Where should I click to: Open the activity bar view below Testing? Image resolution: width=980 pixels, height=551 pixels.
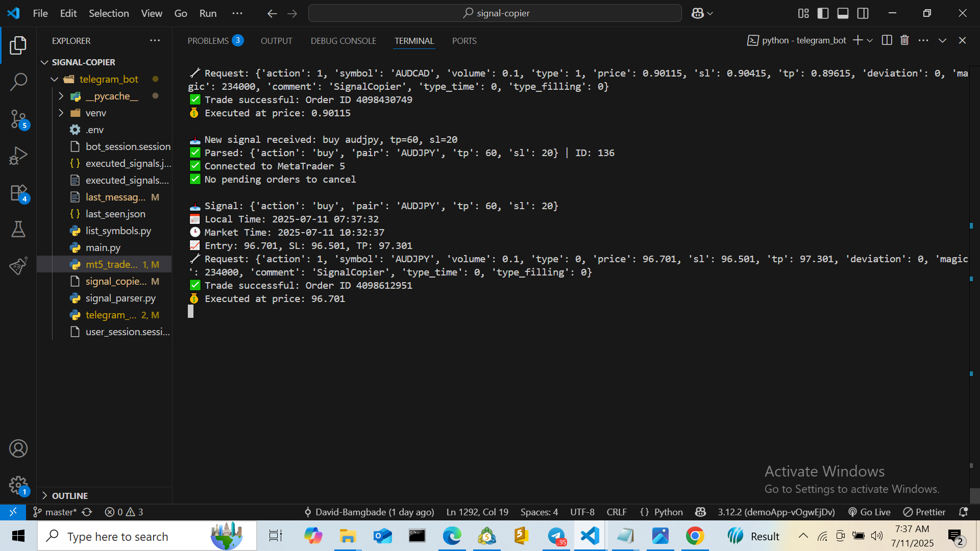(18, 266)
